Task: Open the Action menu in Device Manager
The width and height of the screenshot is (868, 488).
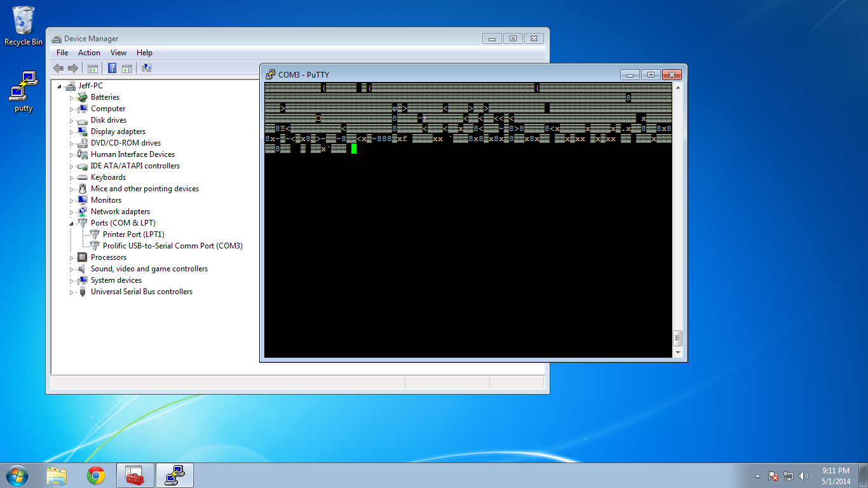Action: pos(89,53)
